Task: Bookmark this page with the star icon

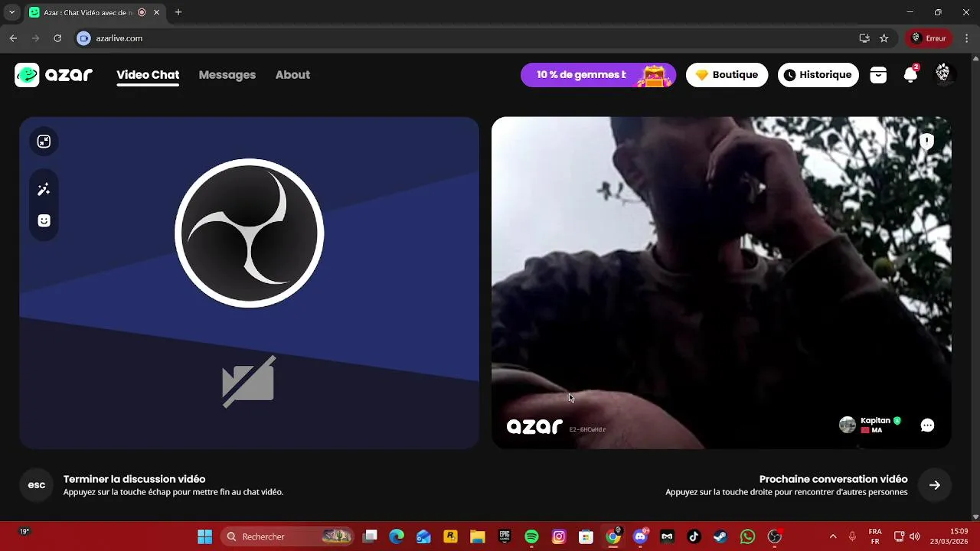Action: pos(884,38)
